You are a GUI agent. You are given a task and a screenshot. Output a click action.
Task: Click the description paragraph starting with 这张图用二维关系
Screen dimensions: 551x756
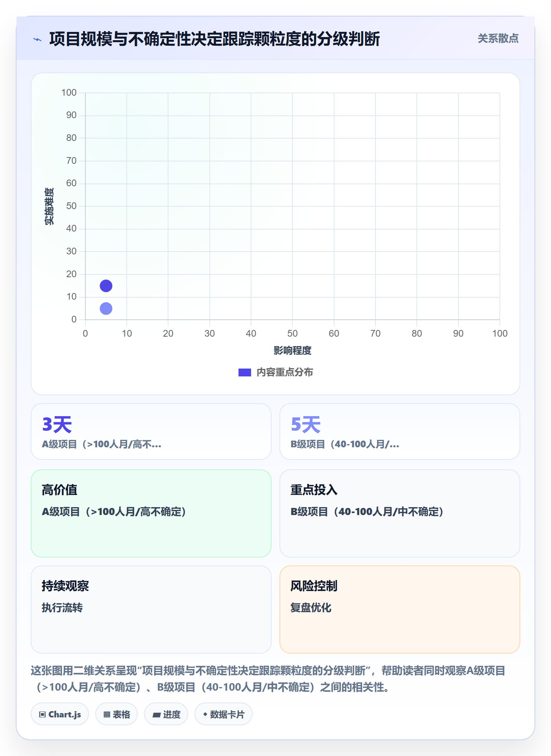click(x=268, y=679)
